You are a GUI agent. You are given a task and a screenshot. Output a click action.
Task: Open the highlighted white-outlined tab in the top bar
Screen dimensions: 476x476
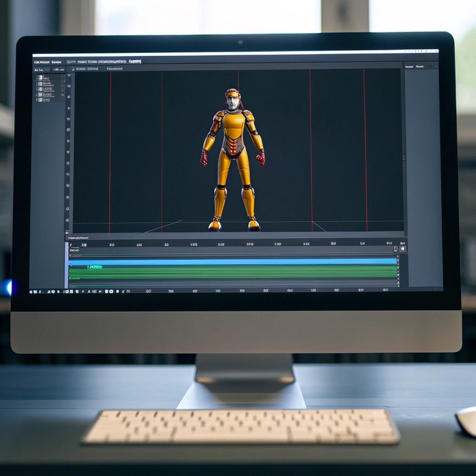(135, 62)
